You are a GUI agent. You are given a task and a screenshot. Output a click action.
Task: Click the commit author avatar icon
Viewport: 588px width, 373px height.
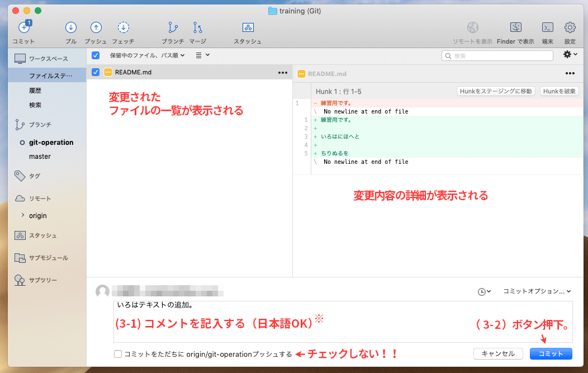(102, 291)
